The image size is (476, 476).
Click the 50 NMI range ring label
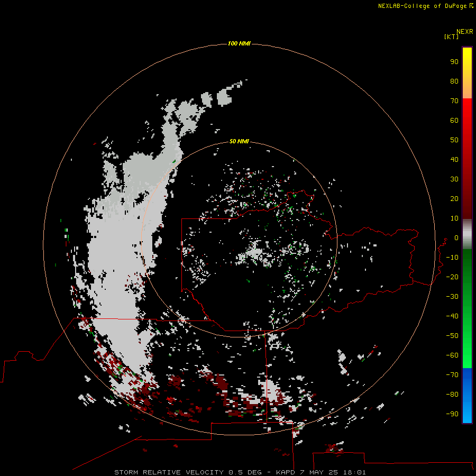(239, 141)
